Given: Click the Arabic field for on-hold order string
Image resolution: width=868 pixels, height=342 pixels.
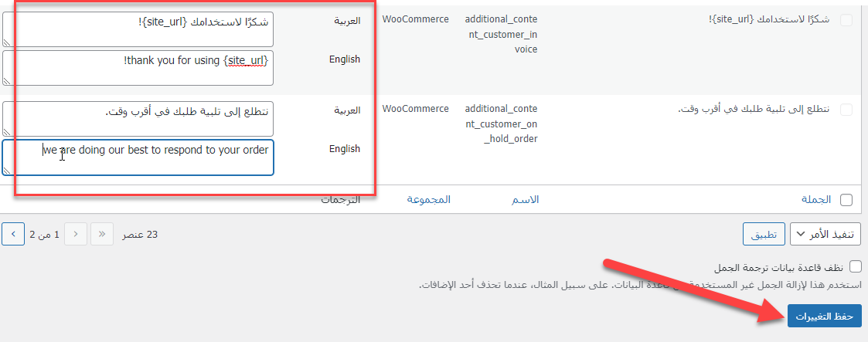Looking at the screenshot, I should click(139, 118).
